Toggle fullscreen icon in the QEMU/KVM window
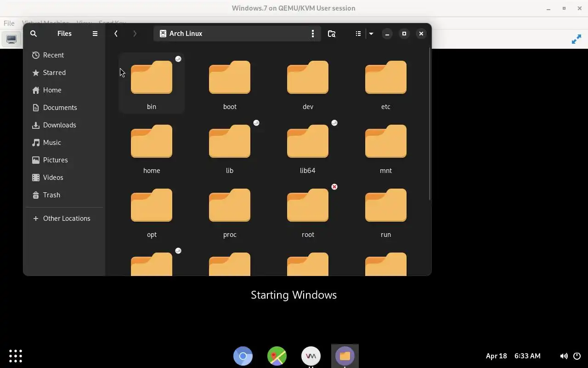Viewport: 588px width, 368px height. (x=577, y=40)
